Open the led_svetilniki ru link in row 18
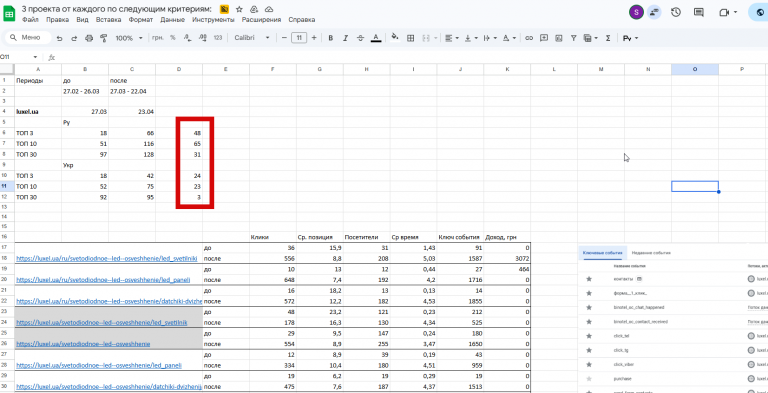 tap(106, 258)
